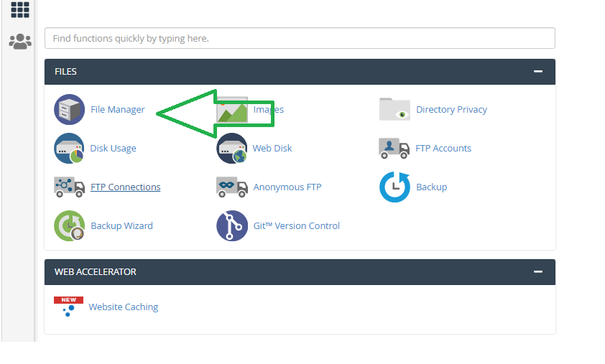The width and height of the screenshot is (605, 364).
Task: Click the Images picture icon
Action: pyautogui.click(x=232, y=110)
